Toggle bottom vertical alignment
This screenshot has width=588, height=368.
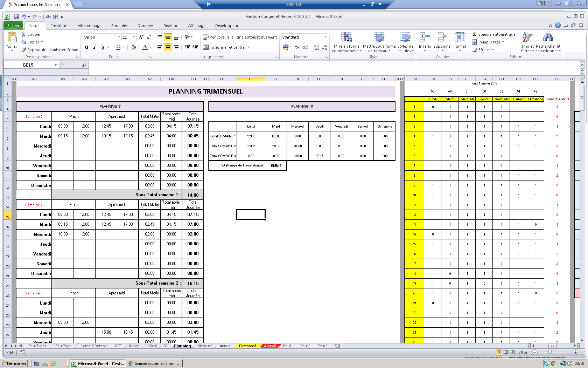[176, 37]
